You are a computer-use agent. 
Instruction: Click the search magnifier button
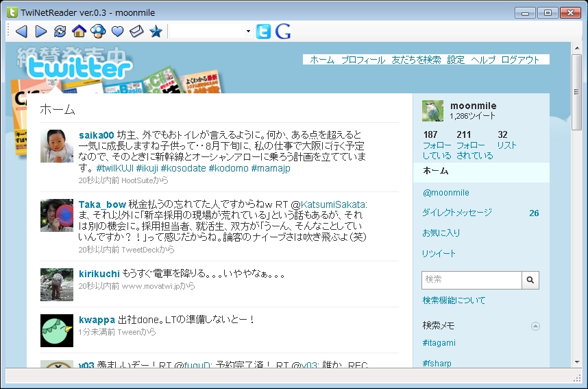[x=530, y=280]
